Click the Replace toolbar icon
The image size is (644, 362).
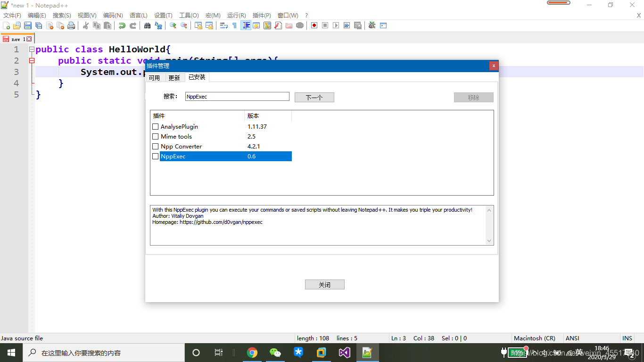pyautogui.click(x=158, y=25)
